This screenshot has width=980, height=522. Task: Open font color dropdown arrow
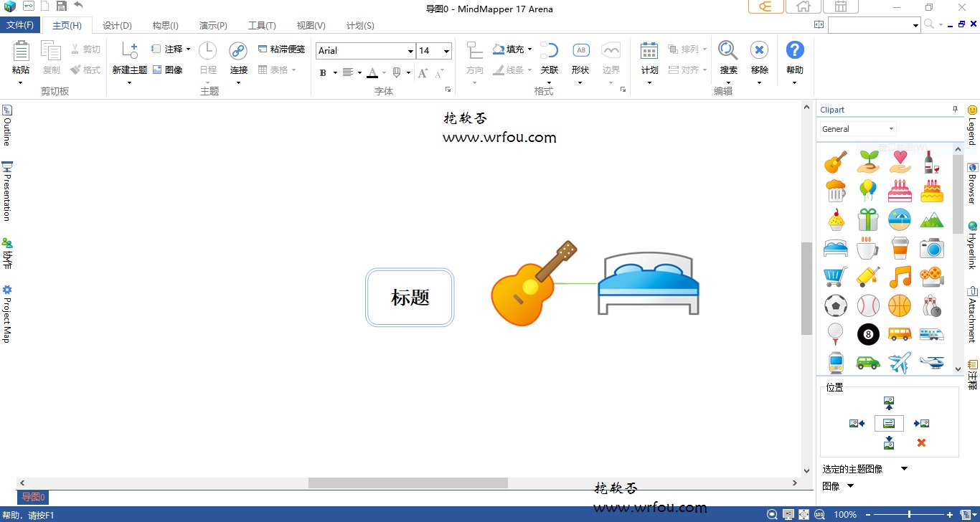(384, 72)
